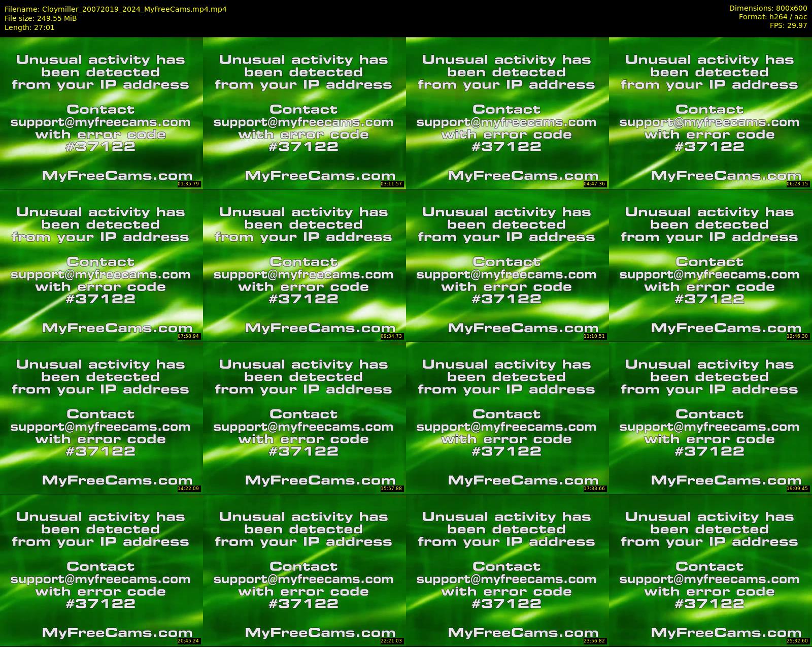812x647 pixels.
Task: Choose the thumbnail marked 12:46.30
Action: (710, 265)
